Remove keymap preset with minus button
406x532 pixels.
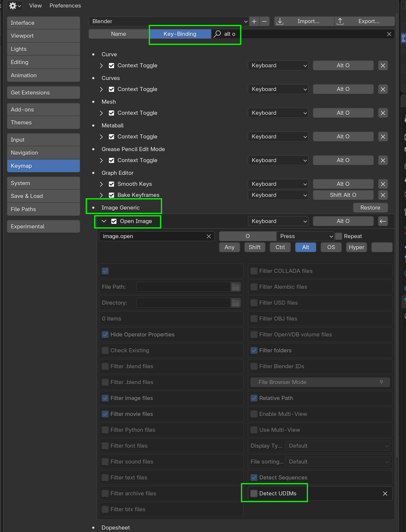[264, 21]
